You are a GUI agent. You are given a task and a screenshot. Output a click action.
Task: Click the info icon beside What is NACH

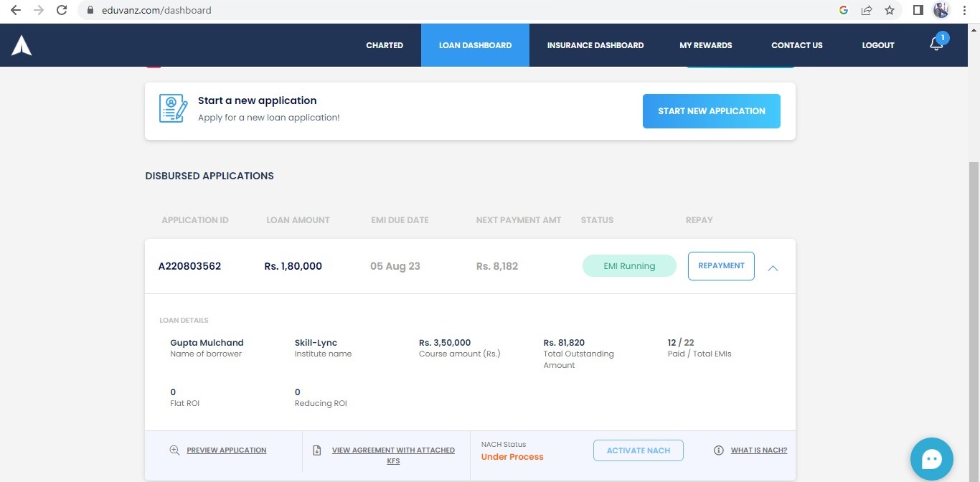(719, 450)
